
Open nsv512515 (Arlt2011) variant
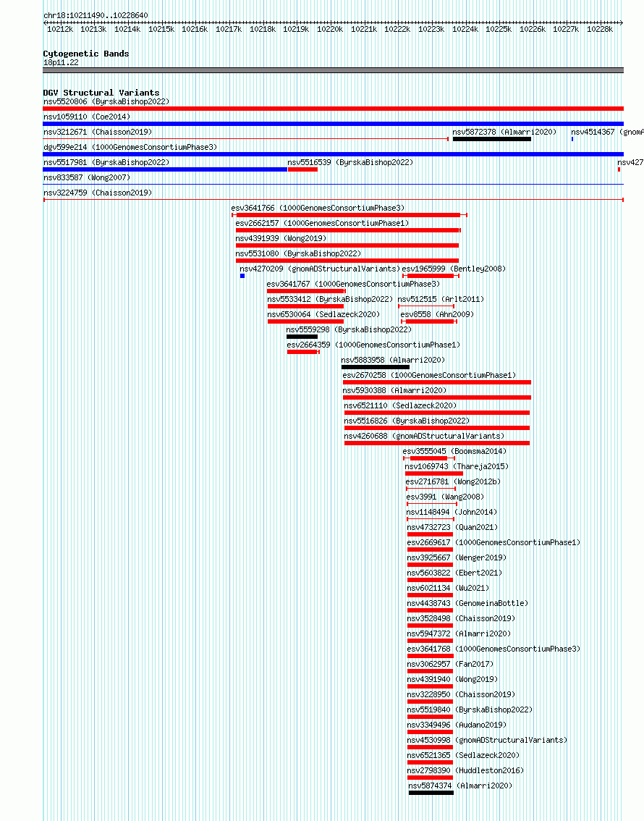[441, 299]
